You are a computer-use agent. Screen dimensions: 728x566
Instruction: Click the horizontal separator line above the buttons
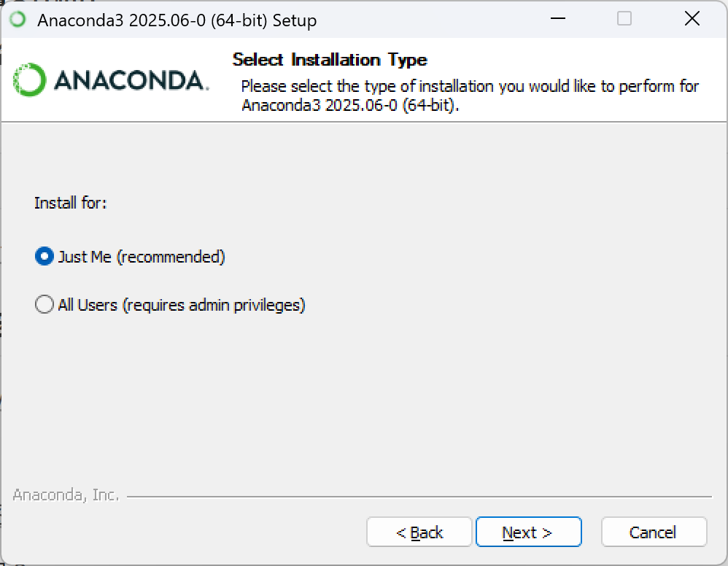(x=419, y=497)
